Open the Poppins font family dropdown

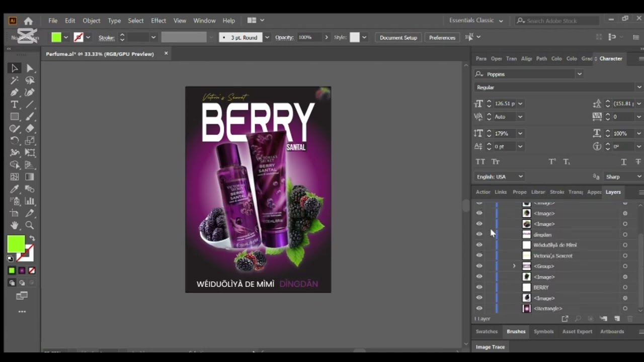[x=579, y=74]
